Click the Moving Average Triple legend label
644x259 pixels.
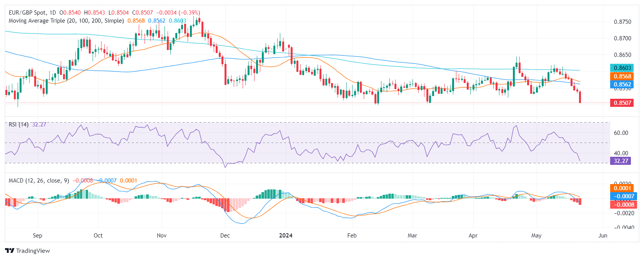click(x=66, y=21)
